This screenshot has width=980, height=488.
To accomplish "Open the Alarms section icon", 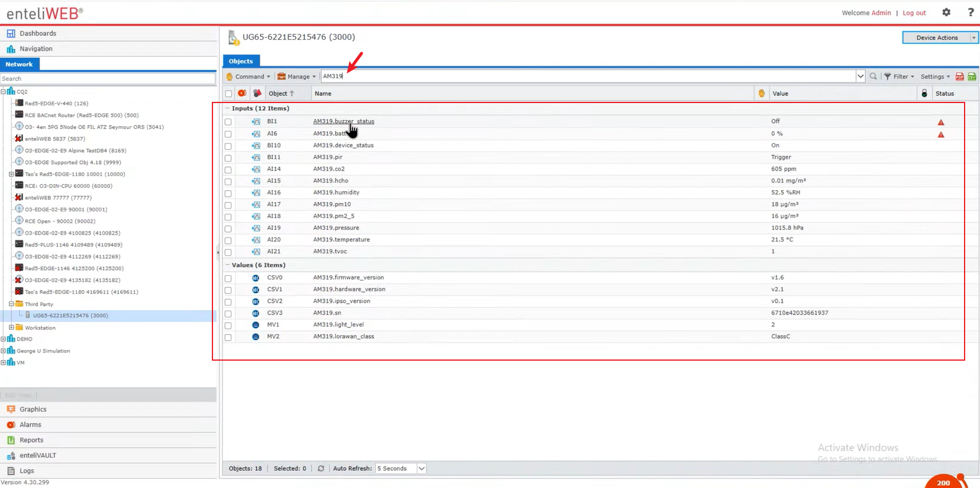I will pos(11,425).
